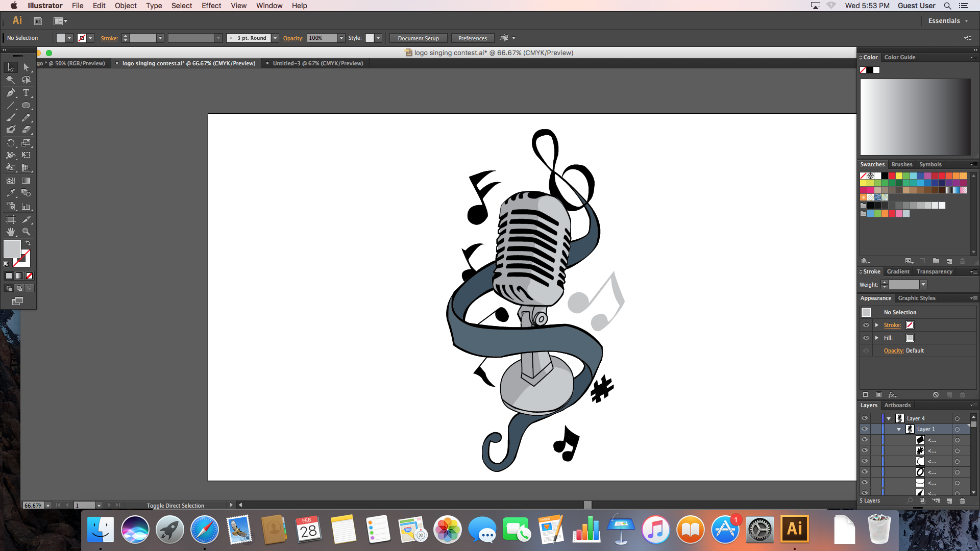Toggle Stroke visibility in Appearance panel
Screen dimensions: 980x551
click(866, 325)
